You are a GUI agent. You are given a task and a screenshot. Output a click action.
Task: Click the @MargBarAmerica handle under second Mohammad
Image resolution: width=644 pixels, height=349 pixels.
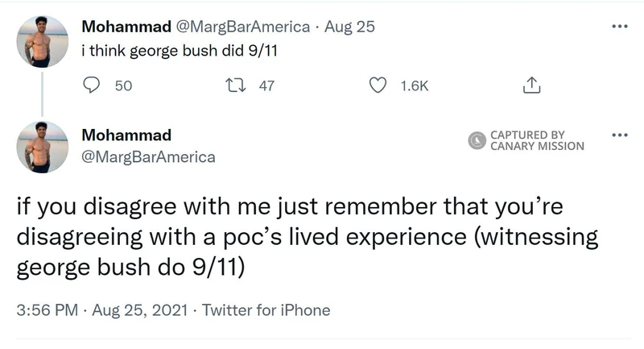click(149, 156)
